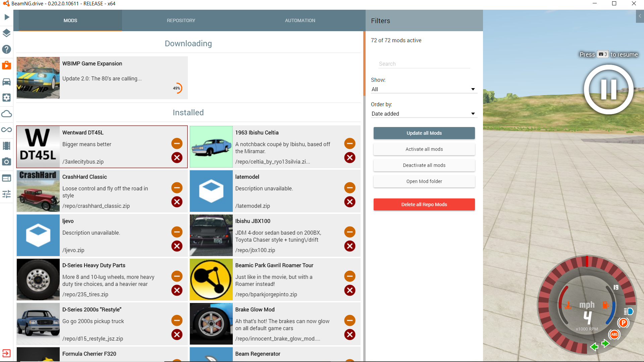This screenshot has width=644, height=362.
Task: Select Ibishu JBX100 mod thumbnail
Action: (211, 235)
